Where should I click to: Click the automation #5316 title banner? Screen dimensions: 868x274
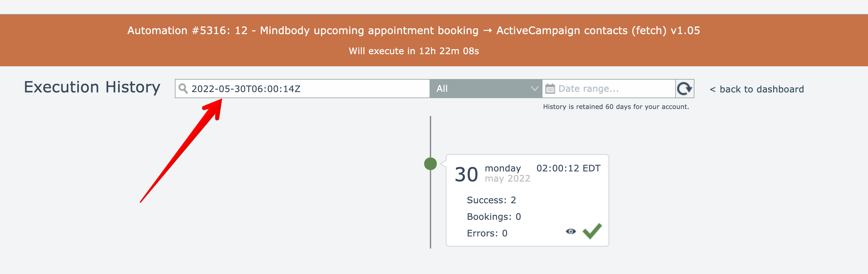(414, 31)
